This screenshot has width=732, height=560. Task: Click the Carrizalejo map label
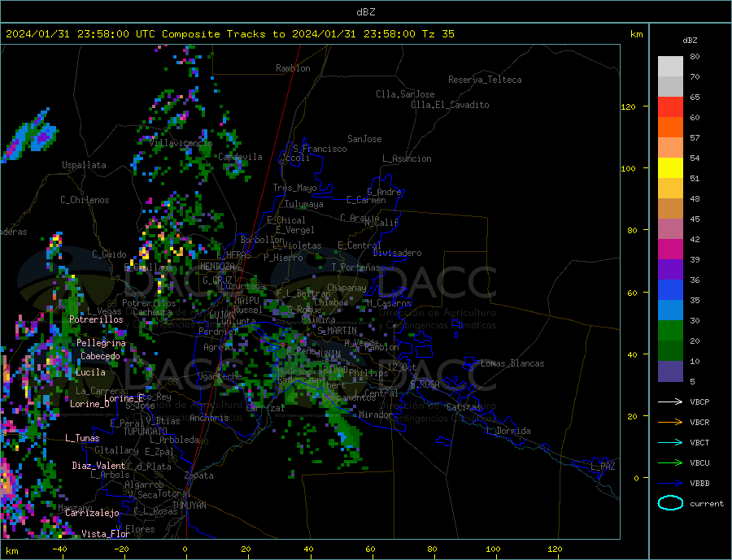click(x=92, y=513)
